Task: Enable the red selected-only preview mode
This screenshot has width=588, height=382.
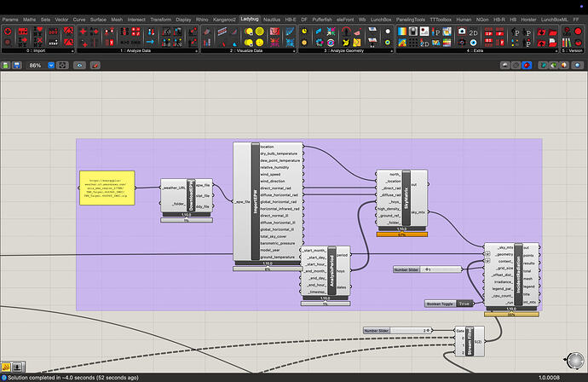Action: tap(527, 66)
